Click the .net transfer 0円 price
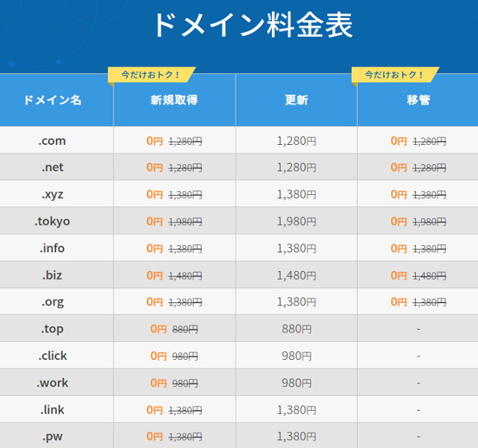 (x=399, y=167)
